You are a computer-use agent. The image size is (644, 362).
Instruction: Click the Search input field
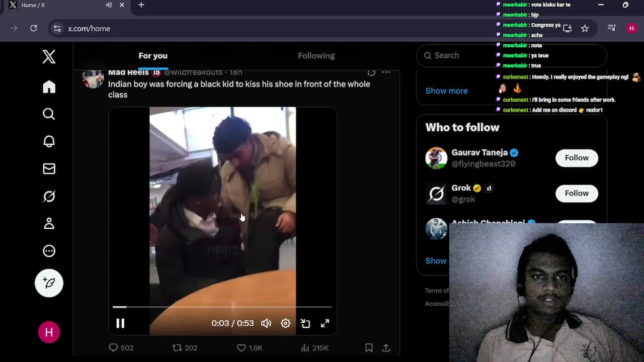tap(512, 55)
